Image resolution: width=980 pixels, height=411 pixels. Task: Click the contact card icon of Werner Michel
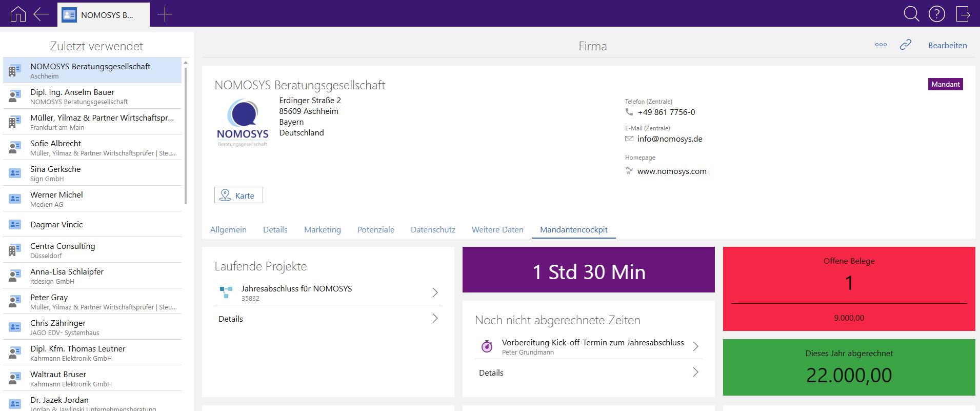pyautogui.click(x=15, y=199)
